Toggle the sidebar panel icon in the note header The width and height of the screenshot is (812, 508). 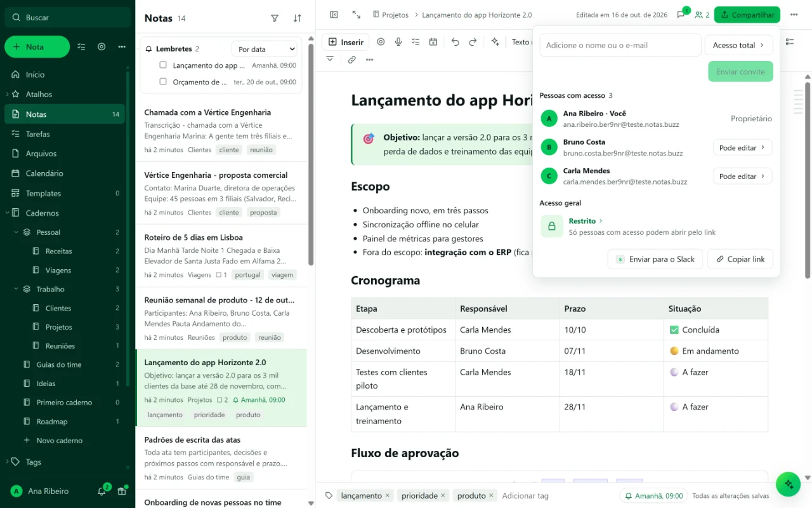point(334,15)
